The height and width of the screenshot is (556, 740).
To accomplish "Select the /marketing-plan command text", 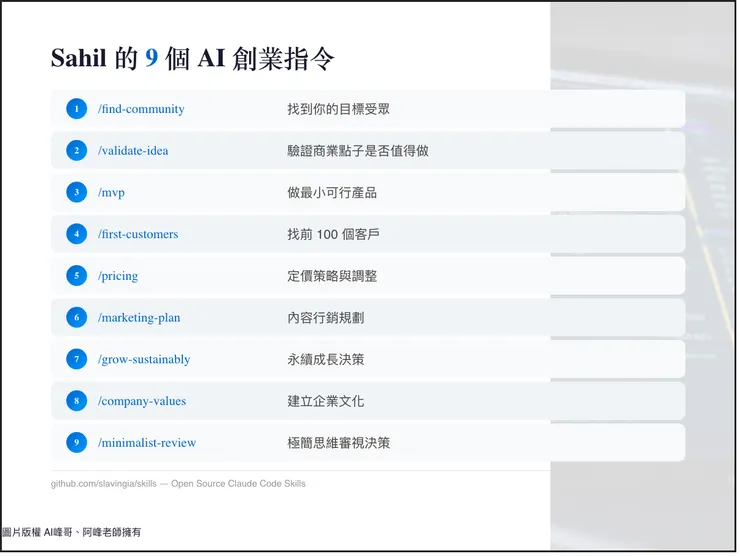I will click(139, 318).
